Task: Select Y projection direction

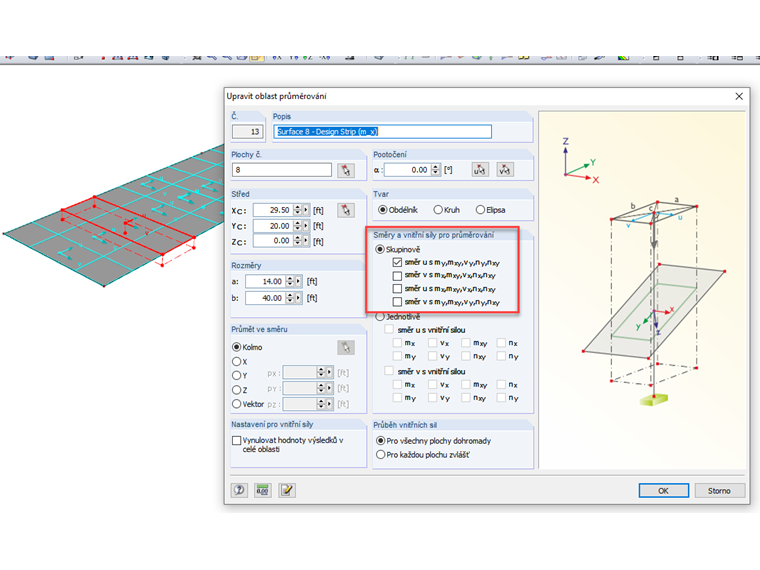Action: tap(237, 375)
